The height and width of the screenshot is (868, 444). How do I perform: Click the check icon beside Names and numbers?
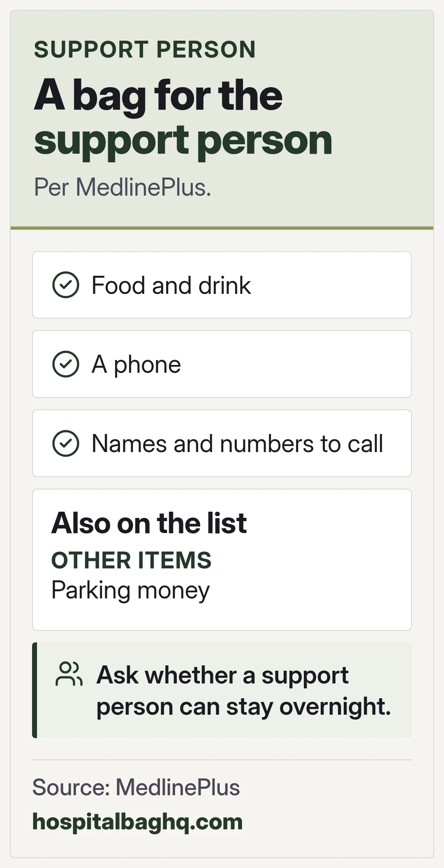66,443
